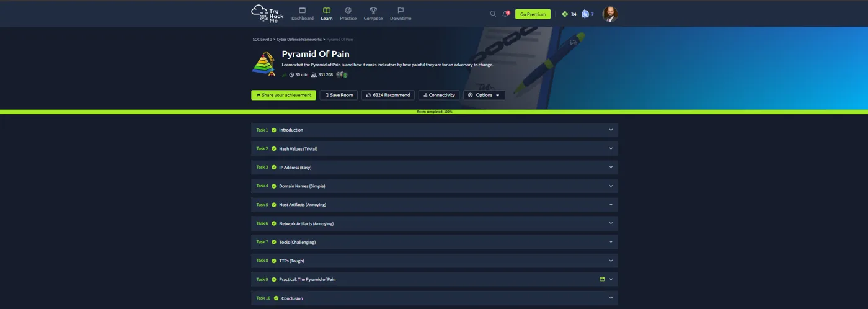
Task: Expand Task 5 Host Artifacts chevron
Action: click(611, 204)
